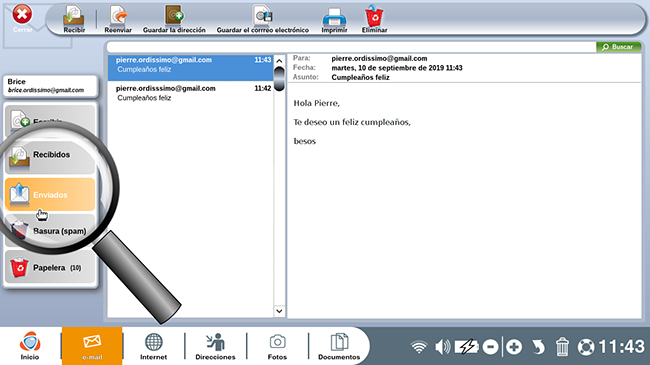
Task: Print the email with Imprimir
Action: (x=334, y=19)
